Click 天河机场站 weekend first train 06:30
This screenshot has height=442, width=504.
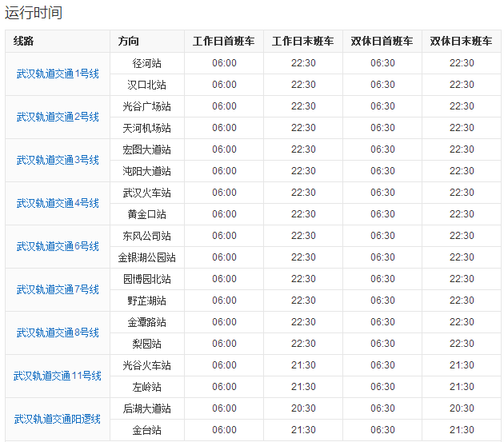(382, 128)
